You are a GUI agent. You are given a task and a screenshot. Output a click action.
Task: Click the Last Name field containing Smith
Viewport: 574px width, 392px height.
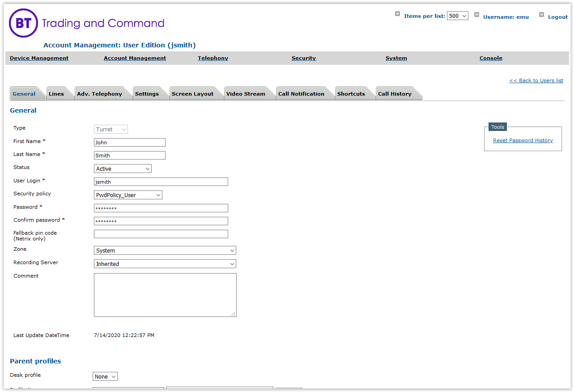pos(130,156)
